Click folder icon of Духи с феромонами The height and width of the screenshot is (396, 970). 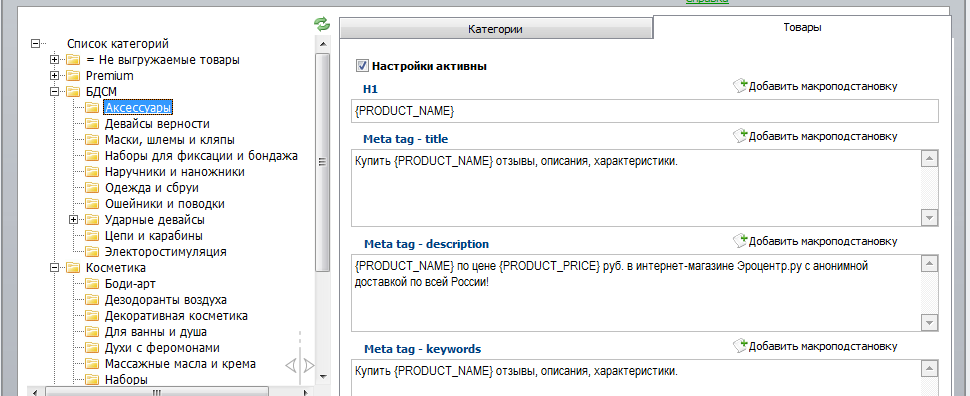point(92,348)
